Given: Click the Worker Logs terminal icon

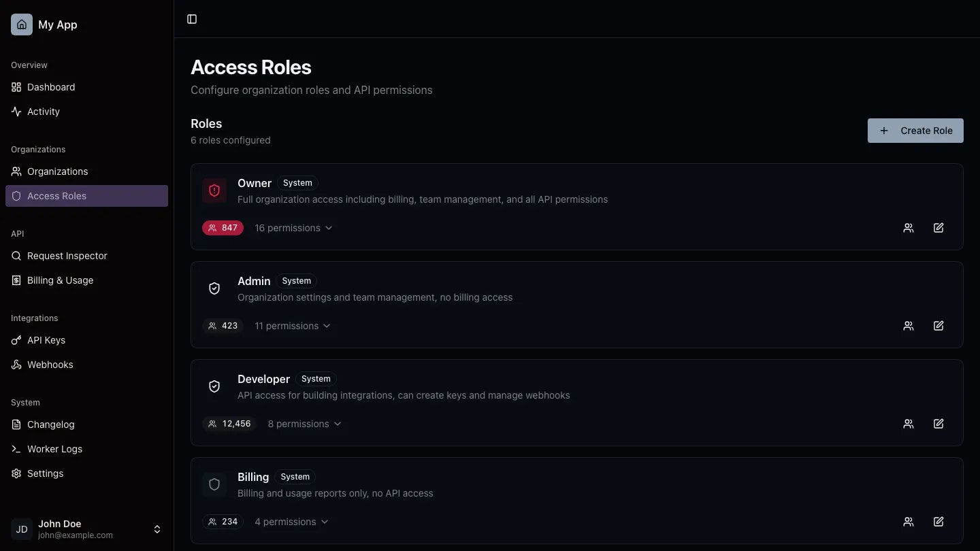Looking at the screenshot, I should pyautogui.click(x=16, y=449).
